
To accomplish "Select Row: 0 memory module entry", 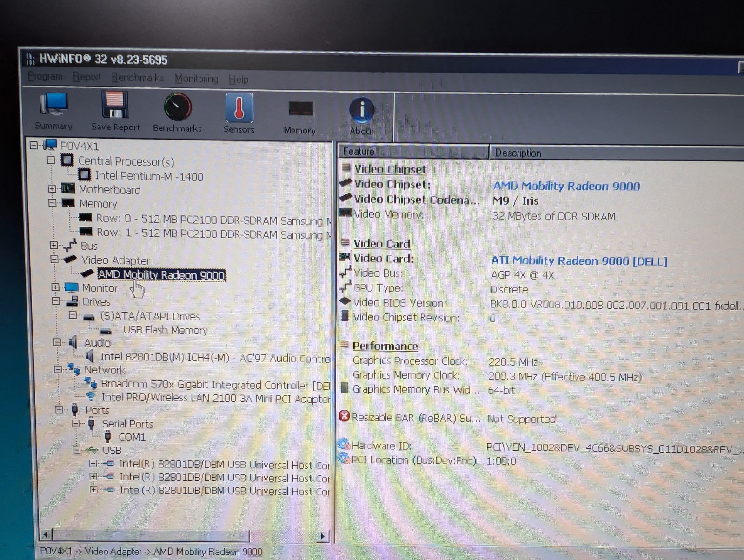I will point(213,219).
